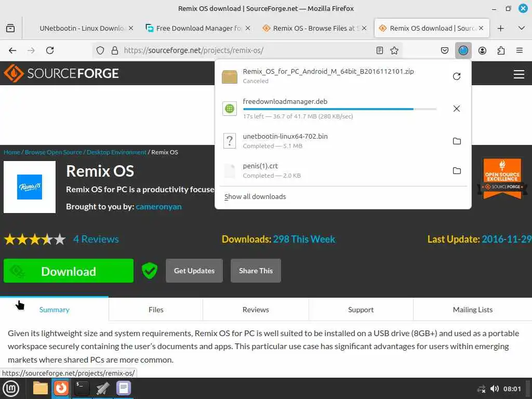Open the SourceForge hamburger menu
The height and width of the screenshot is (399, 532).
[x=519, y=74]
